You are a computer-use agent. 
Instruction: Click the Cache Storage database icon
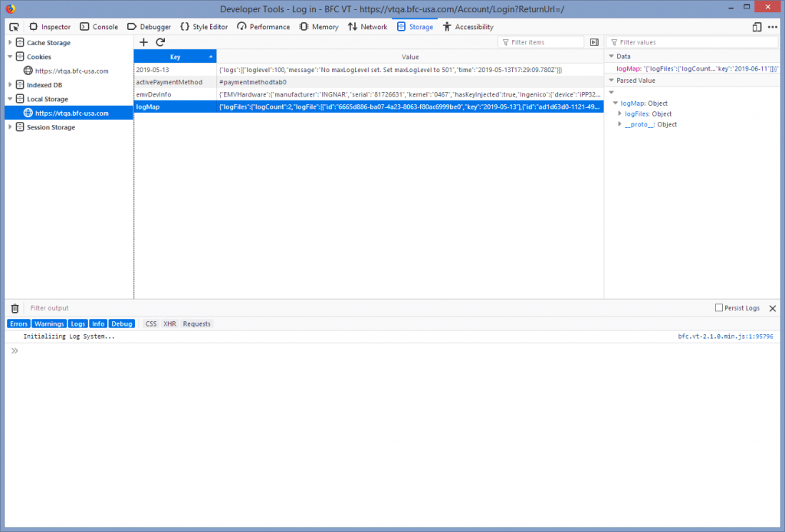20,42
